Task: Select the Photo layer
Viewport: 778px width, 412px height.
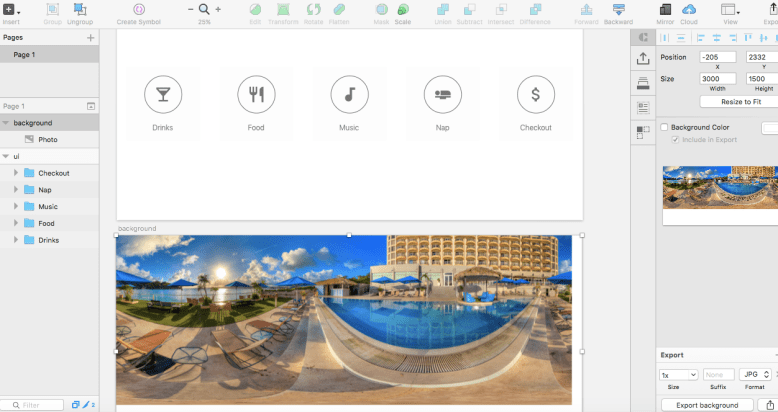Action: [x=49, y=139]
